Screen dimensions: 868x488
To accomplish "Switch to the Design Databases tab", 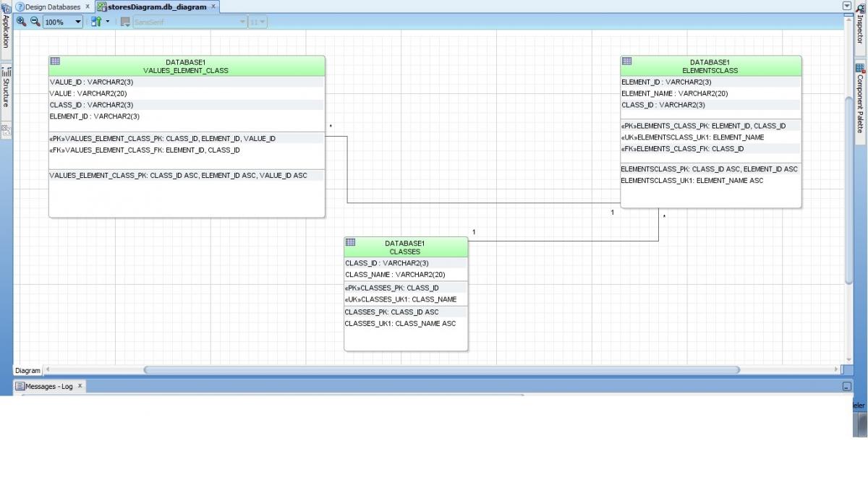I will point(52,7).
